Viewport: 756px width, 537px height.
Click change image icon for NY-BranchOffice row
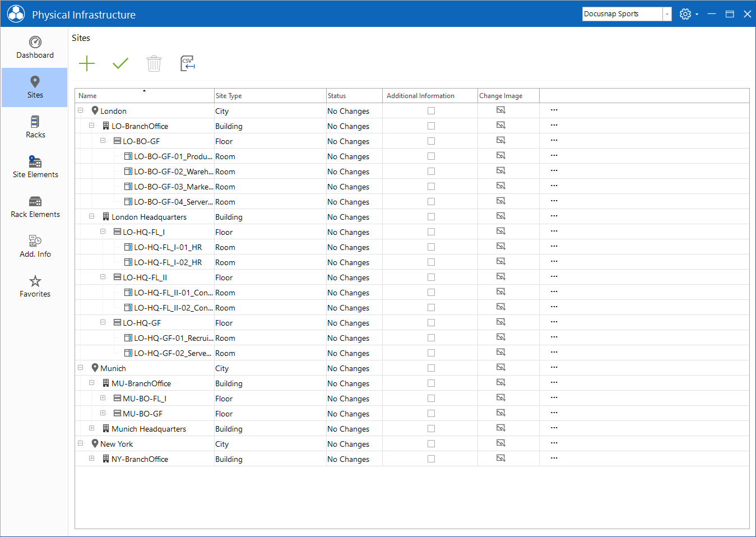tap(501, 459)
